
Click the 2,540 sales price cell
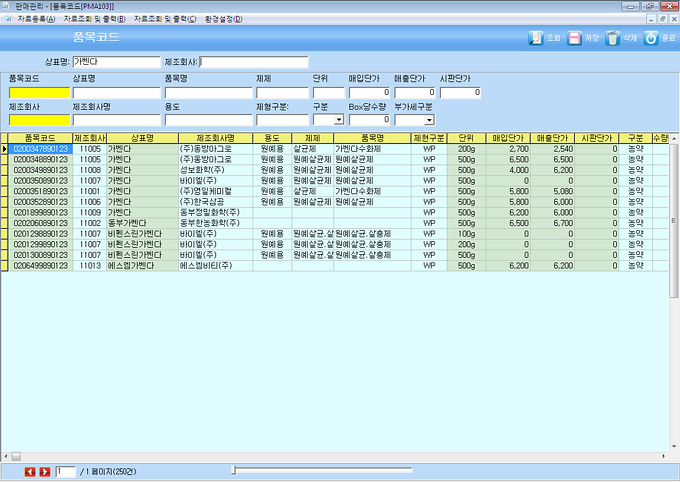click(552, 149)
